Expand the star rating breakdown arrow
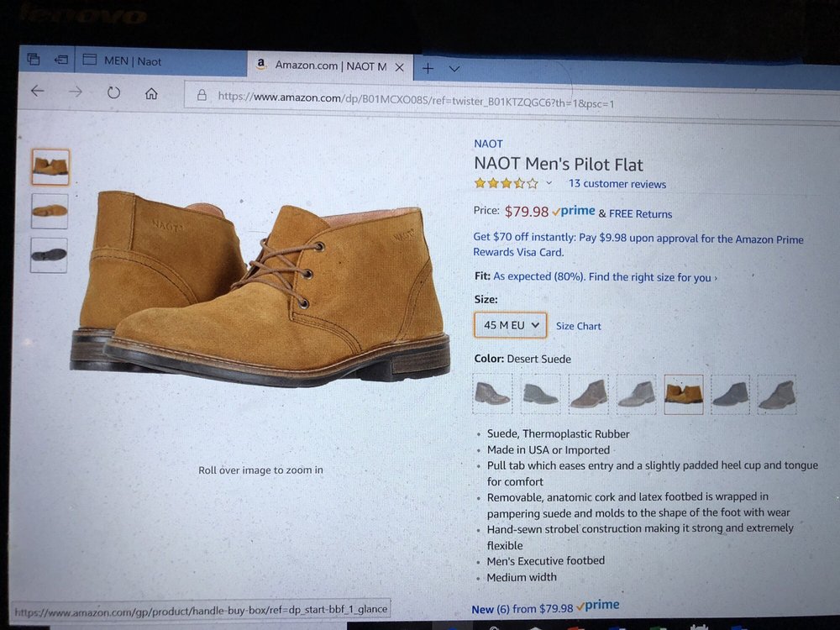Screen dimensions: 840x630 point(549,183)
